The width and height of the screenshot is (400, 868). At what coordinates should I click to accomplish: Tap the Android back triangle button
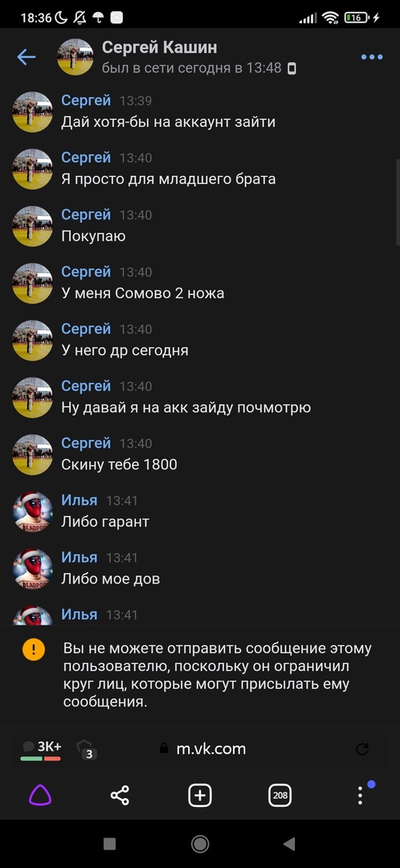point(289,844)
